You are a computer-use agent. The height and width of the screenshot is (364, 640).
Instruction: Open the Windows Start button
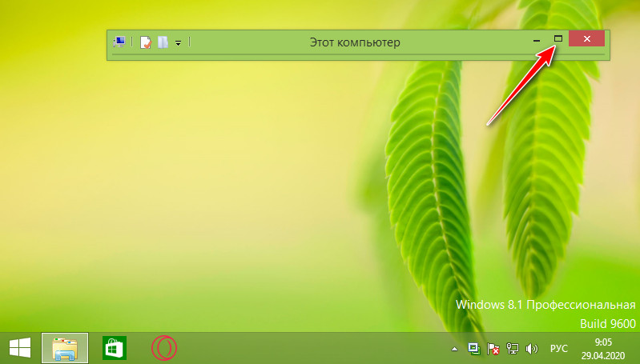pos(20,348)
